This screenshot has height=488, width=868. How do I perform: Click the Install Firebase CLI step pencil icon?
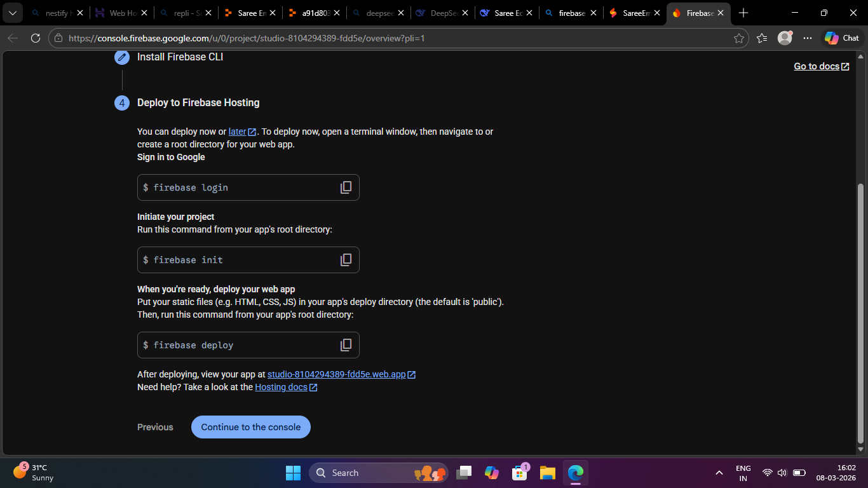coord(122,57)
